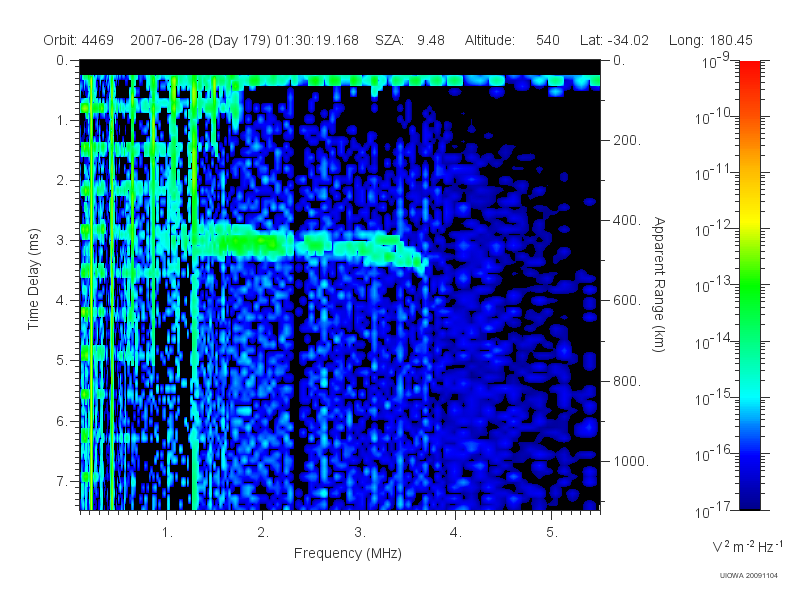Viewport: 800px width, 600px height.
Task: Select the date '2007-06-28 (Day 179)' text
Action: pyautogui.click(x=201, y=40)
